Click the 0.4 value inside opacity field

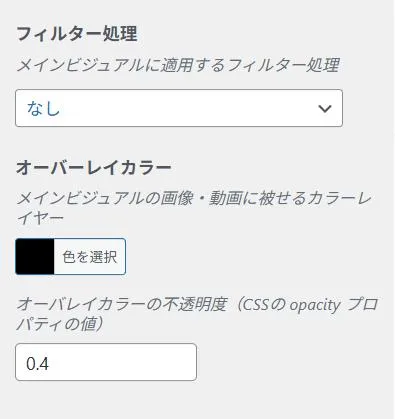[38, 364]
